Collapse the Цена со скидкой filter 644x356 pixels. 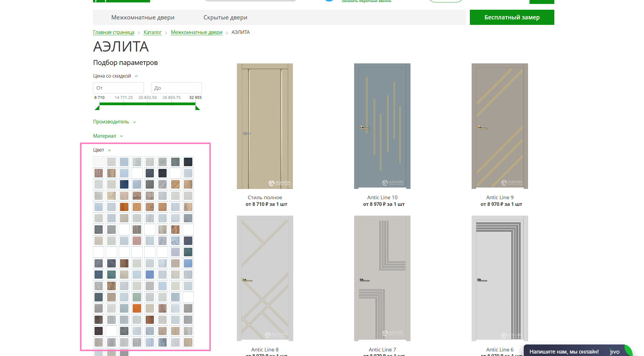(x=115, y=76)
